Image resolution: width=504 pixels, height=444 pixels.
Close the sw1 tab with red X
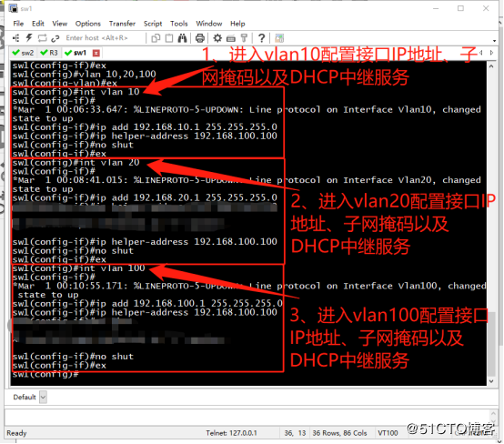96,53
